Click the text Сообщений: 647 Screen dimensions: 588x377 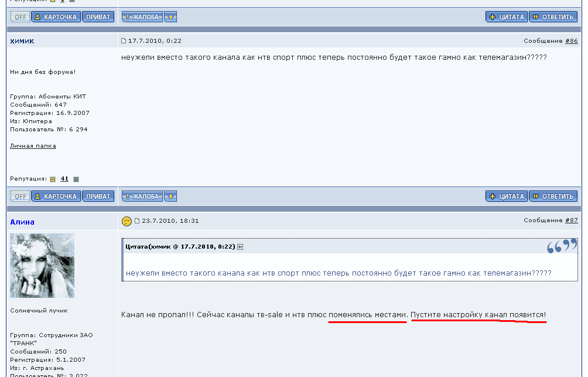pos(38,105)
